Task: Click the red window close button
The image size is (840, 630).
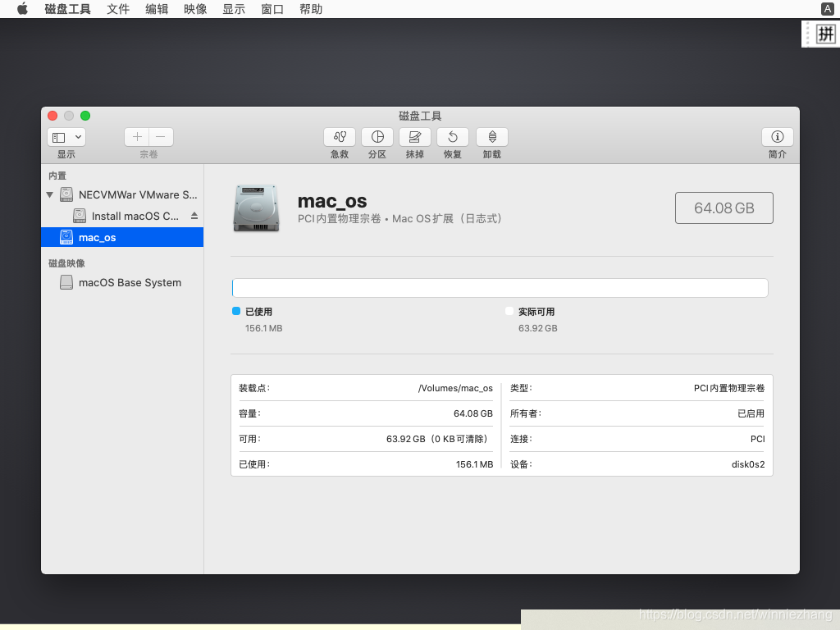Action: [x=52, y=116]
